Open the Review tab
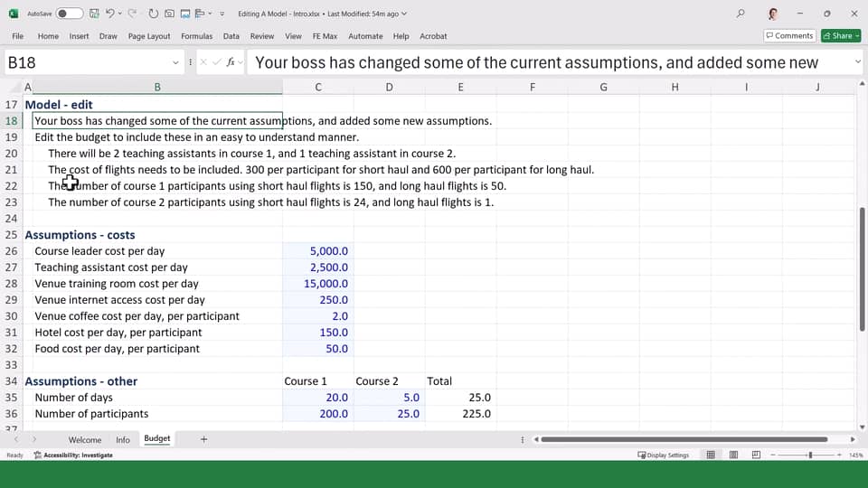 click(x=262, y=36)
